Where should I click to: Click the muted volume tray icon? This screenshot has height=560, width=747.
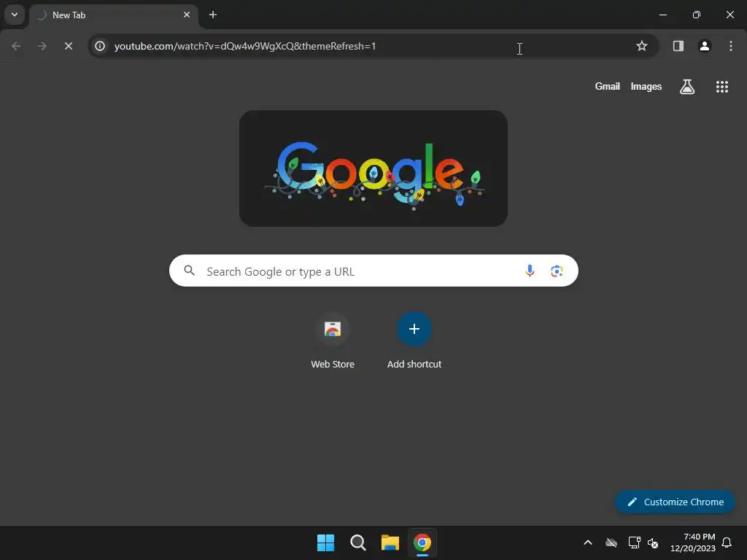(653, 542)
